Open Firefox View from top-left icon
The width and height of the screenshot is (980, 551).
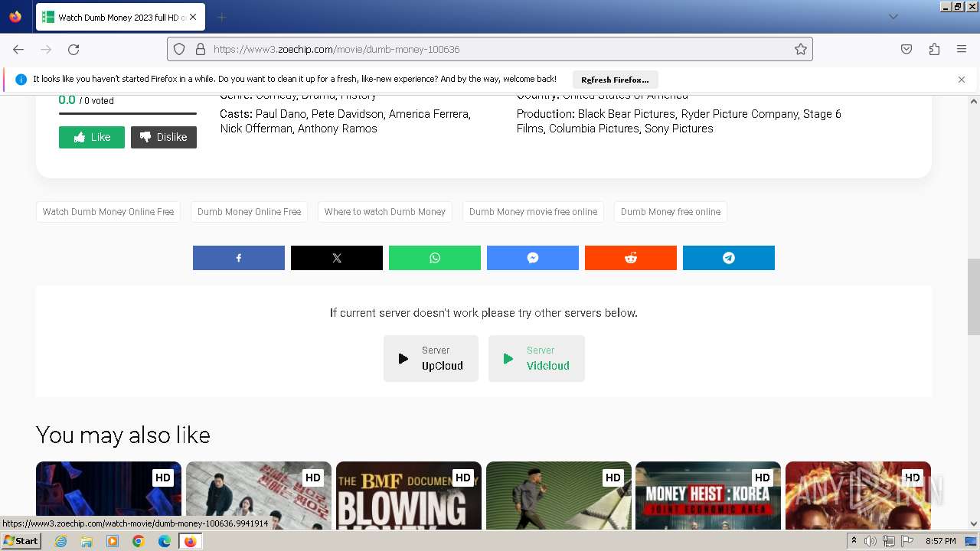[15, 17]
